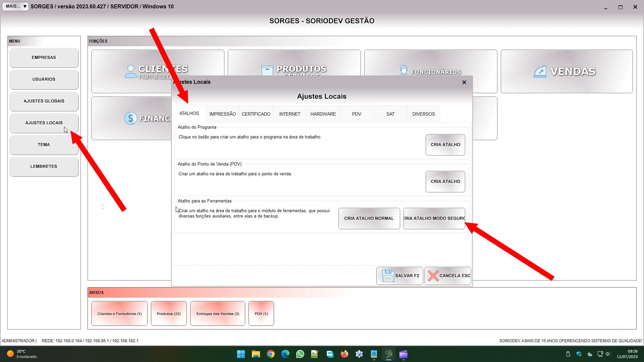
Task: Open EMPRESAS from the menu
Action: [44, 58]
